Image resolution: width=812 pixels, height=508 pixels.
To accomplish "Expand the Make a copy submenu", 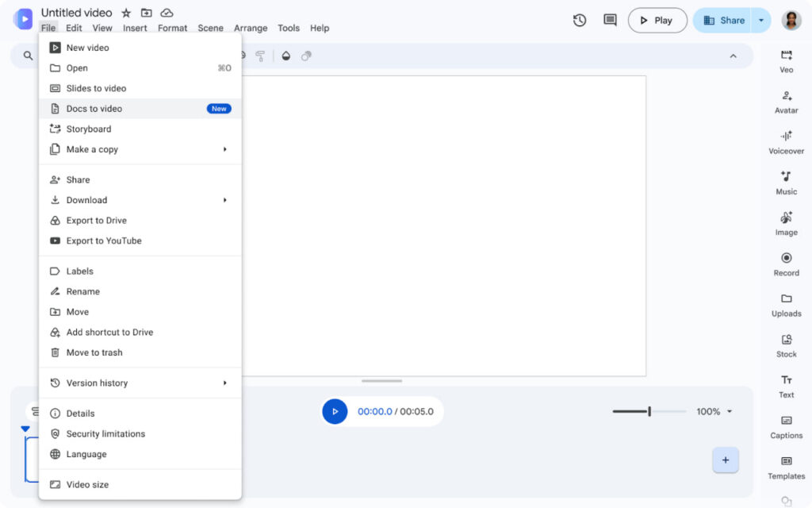I will 224,149.
